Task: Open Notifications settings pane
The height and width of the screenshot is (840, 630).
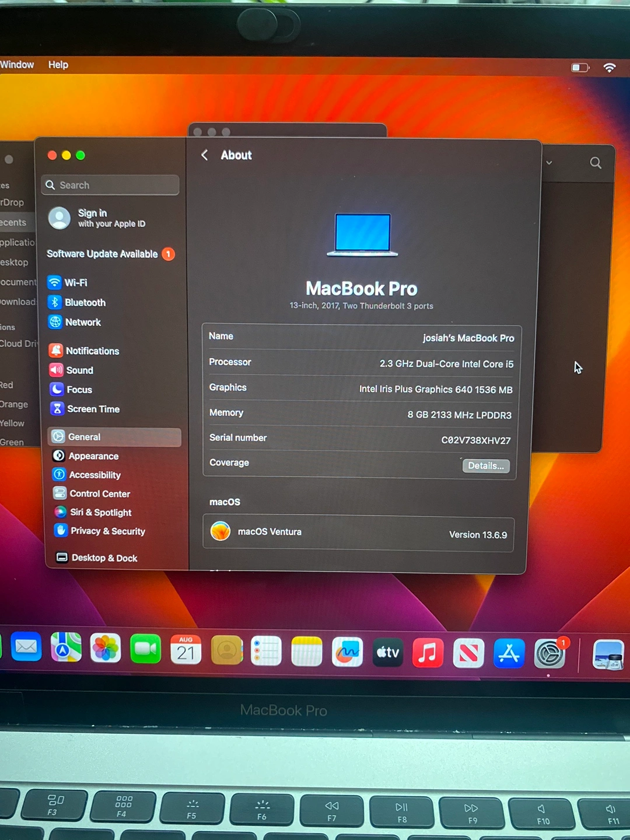Action: [92, 351]
